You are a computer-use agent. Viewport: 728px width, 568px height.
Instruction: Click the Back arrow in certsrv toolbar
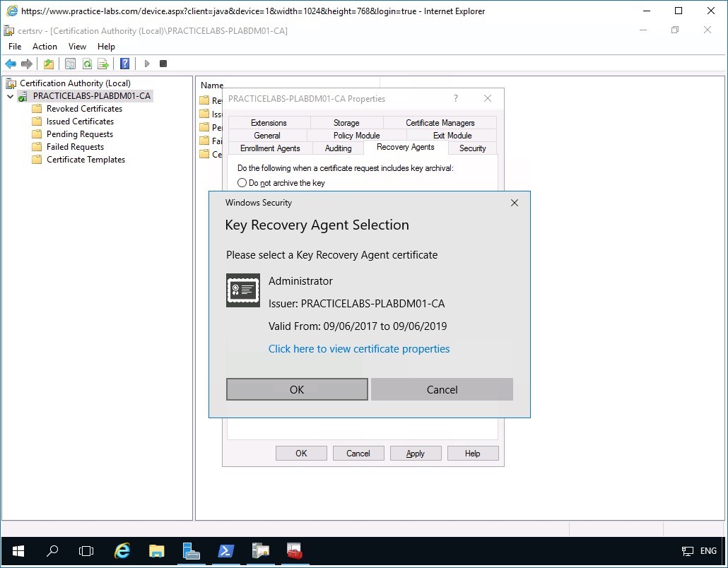tap(11, 64)
